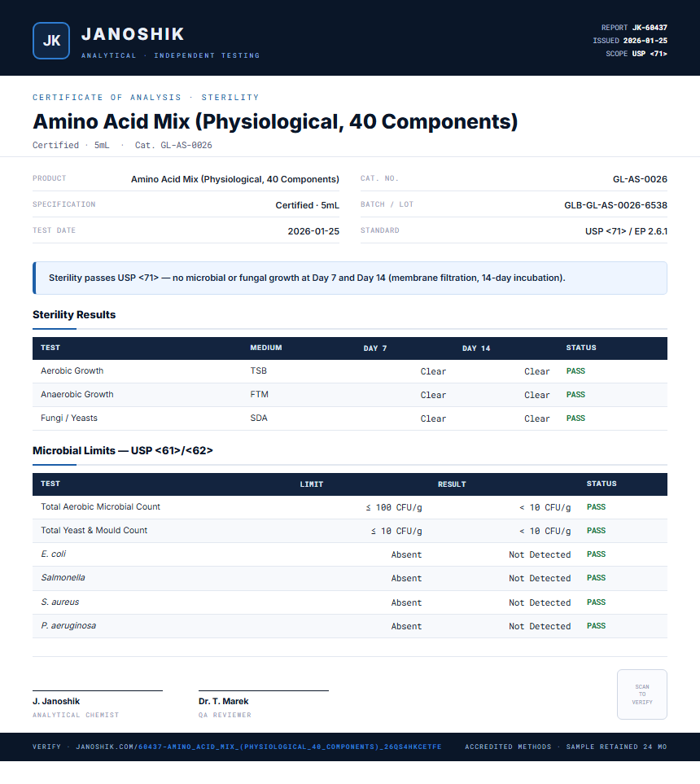Click the DAY 7 column header
700x784 pixels.
coord(375,348)
